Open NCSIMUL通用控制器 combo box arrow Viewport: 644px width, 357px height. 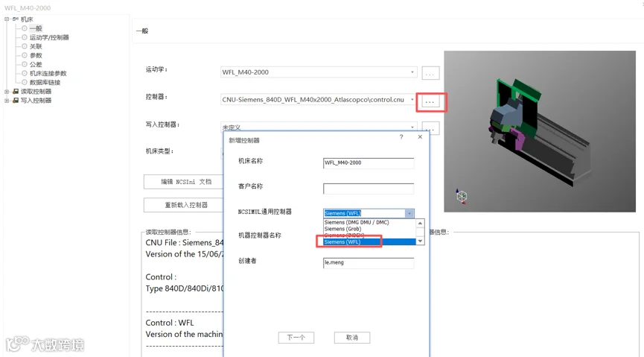pyautogui.click(x=409, y=213)
